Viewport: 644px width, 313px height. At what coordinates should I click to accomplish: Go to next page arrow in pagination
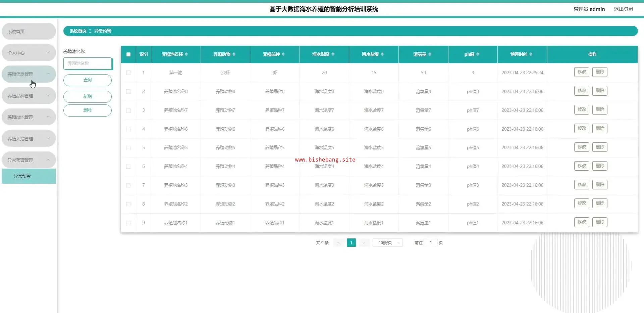[364, 243]
